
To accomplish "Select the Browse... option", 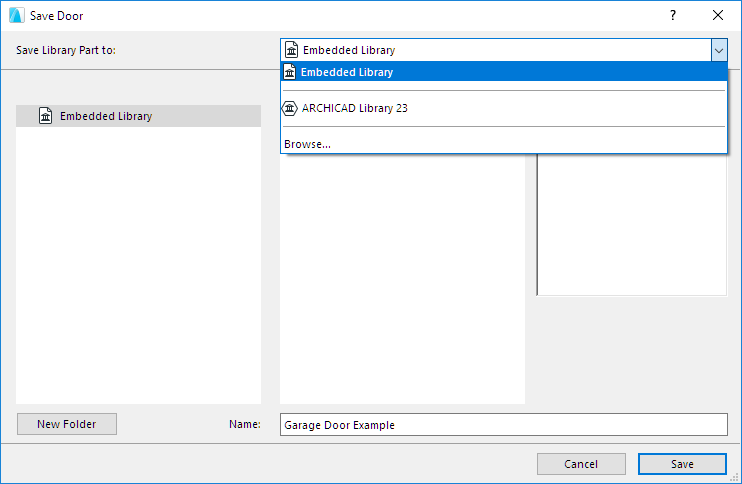I will click(504, 144).
